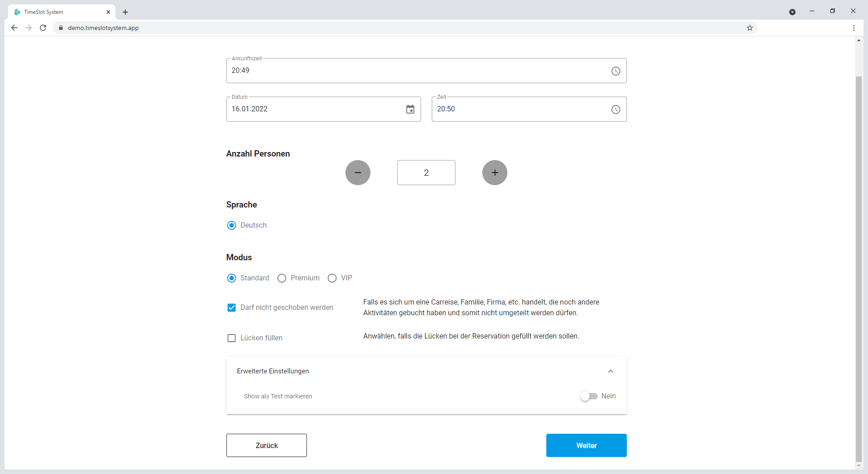Image resolution: width=868 pixels, height=474 pixels.
Task: Focus the Datum field showing 16.01.2022
Action: click(x=323, y=109)
